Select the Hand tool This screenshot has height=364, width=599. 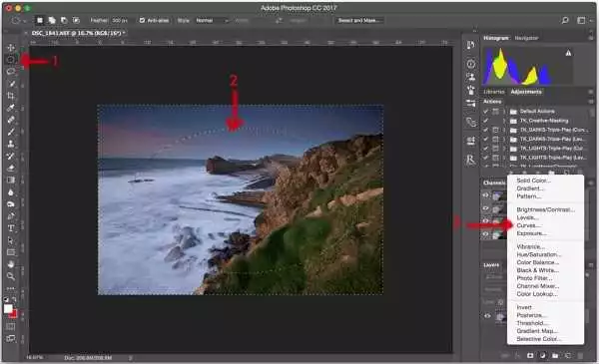tap(11, 264)
